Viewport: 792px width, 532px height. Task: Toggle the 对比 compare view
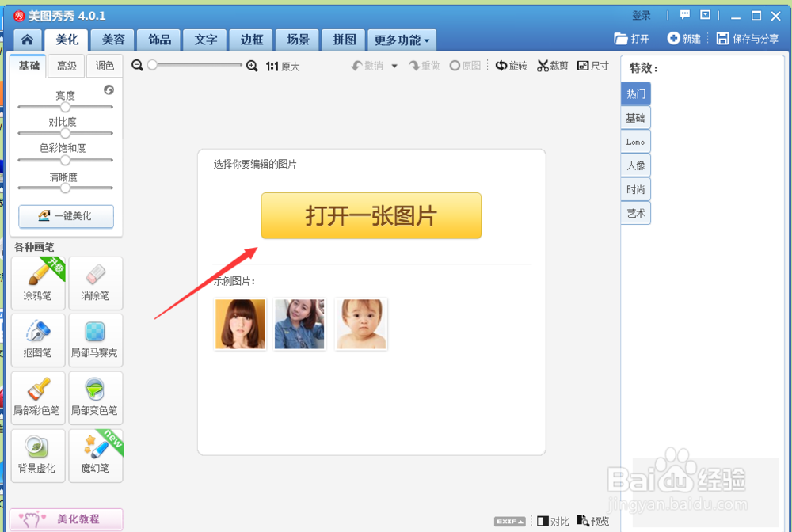pos(553,521)
